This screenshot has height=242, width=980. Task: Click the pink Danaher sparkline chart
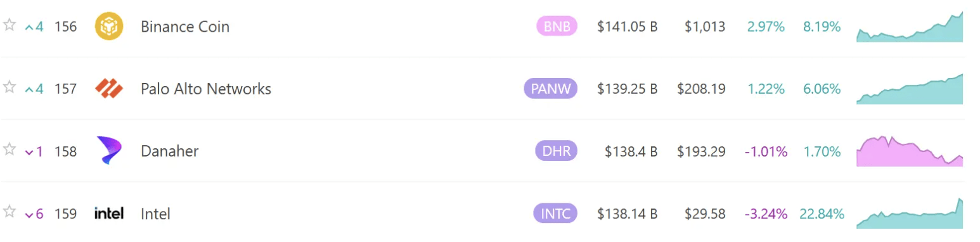[x=910, y=151]
